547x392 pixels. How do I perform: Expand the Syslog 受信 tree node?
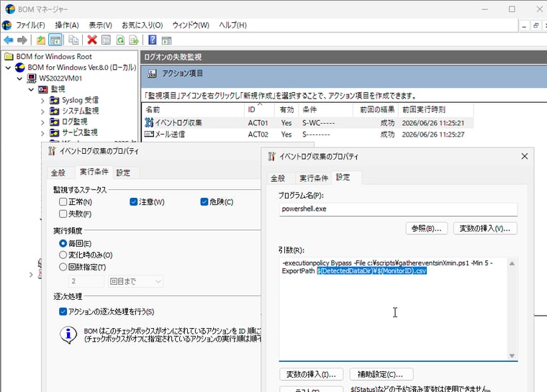pos(42,101)
